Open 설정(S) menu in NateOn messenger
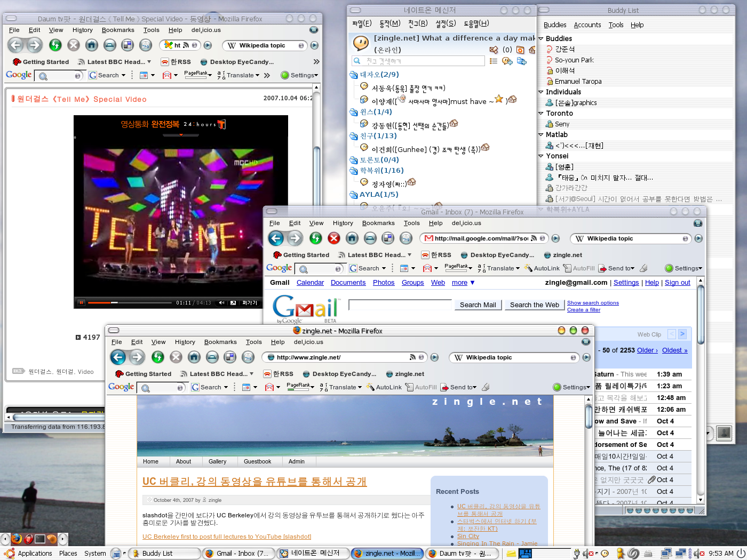 pos(446,23)
